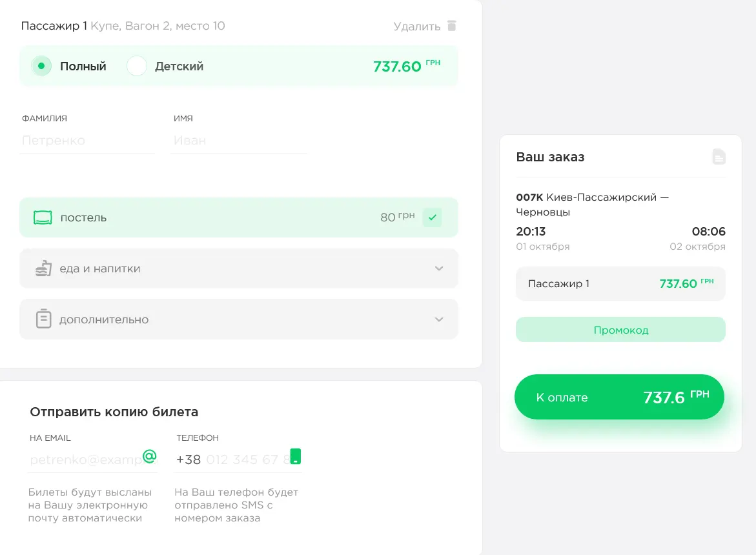
Task: Open the Промокод entry button
Action: [x=620, y=330]
